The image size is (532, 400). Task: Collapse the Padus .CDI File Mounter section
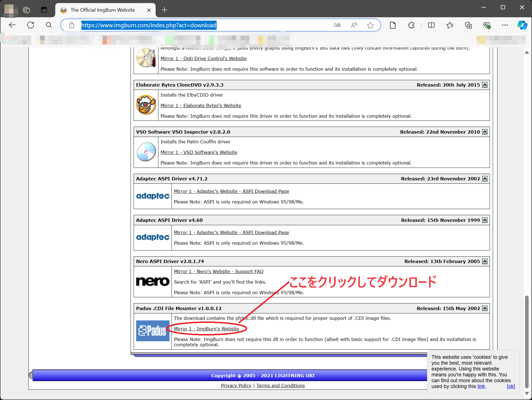coord(485,308)
